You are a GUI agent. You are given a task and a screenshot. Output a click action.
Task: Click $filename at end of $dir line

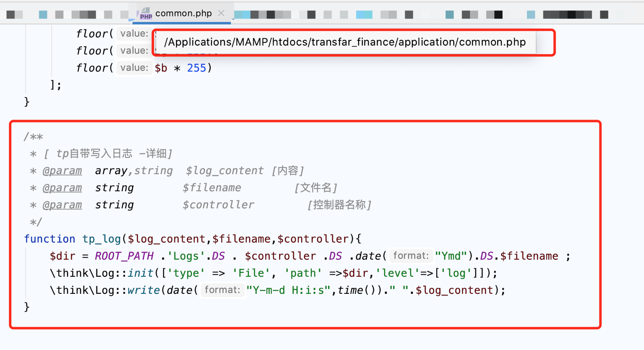529,256
